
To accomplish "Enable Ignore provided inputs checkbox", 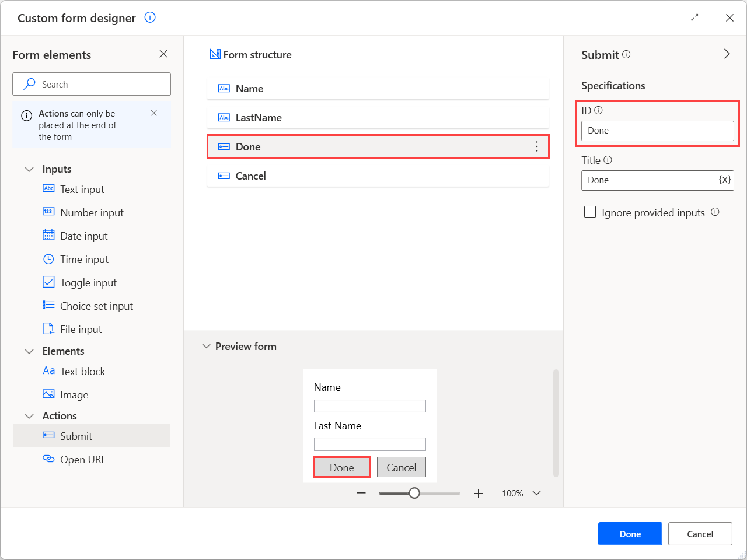I will (590, 212).
